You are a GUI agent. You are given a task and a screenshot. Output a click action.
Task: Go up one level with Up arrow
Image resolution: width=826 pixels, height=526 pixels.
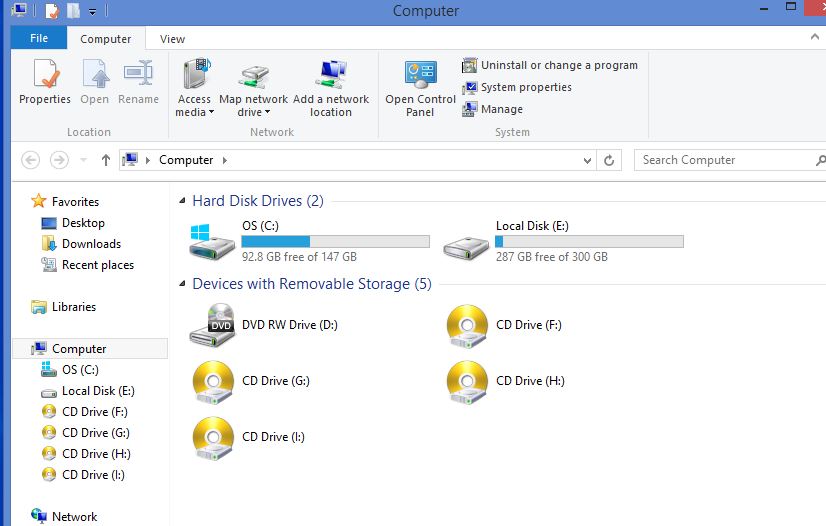106,160
